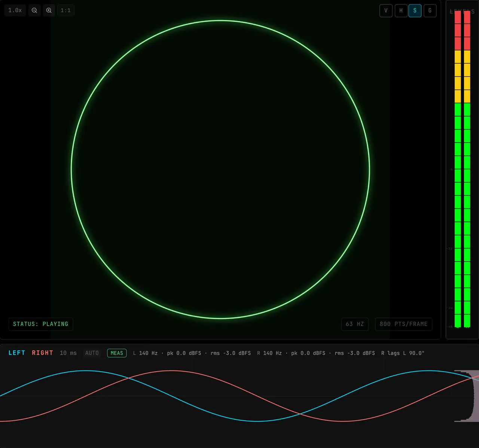This screenshot has height=448, width=479.
Task: Enable the AUTO option
Action: coord(92,353)
